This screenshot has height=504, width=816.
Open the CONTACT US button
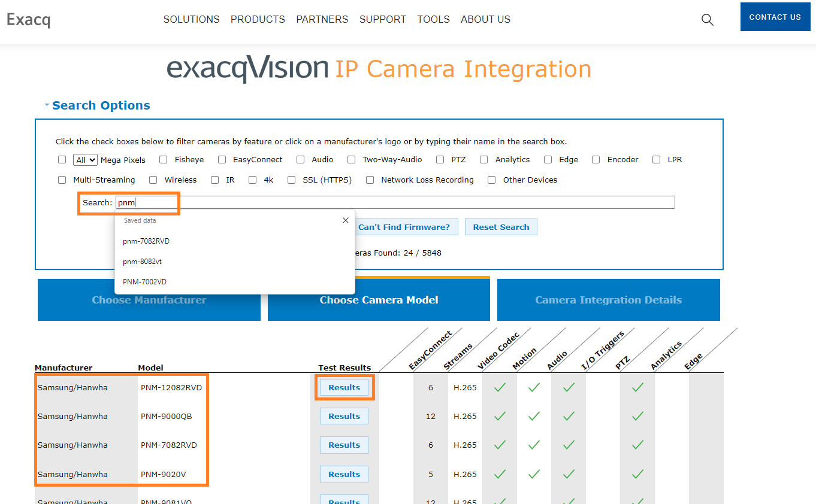[775, 17]
